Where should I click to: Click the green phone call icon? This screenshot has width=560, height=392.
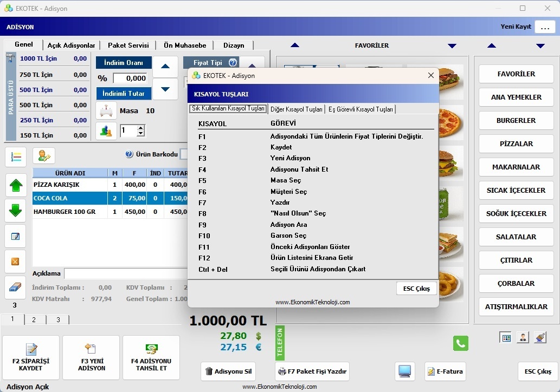461,343
